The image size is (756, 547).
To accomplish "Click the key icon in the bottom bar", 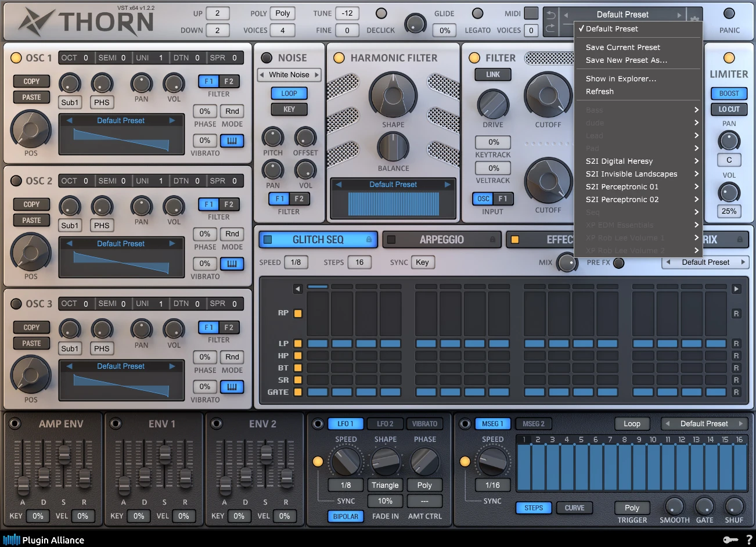I will pyautogui.click(x=730, y=539).
